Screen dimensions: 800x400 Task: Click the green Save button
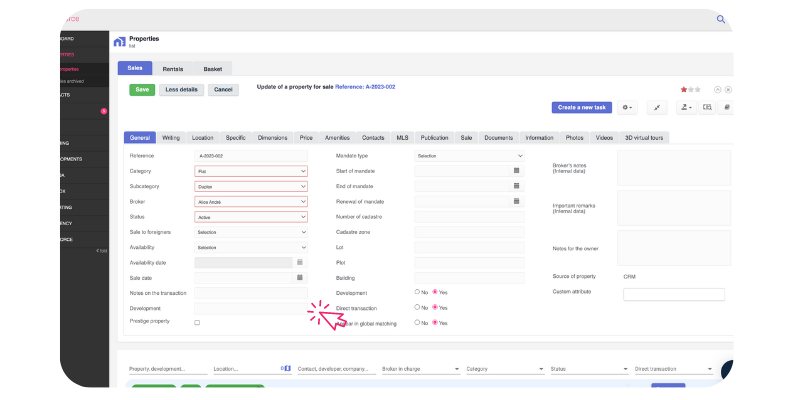tap(142, 90)
